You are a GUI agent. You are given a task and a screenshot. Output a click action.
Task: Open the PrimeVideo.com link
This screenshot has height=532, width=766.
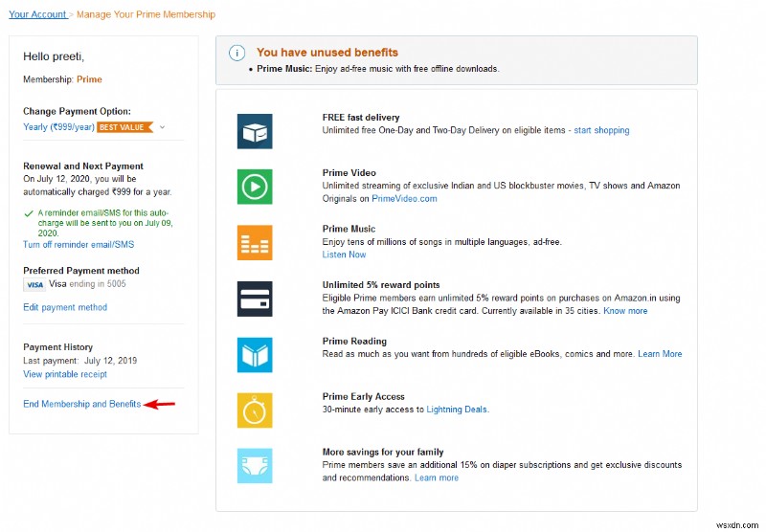pyautogui.click(x=404, y=199)
